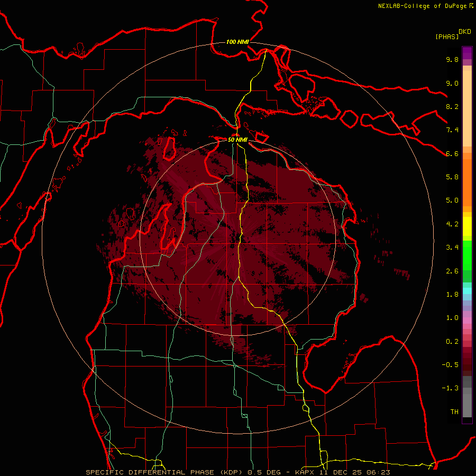Screen dimensions: 476x476
Task: Click the 9.0 legend value
Action: click(x=452, y=83)
